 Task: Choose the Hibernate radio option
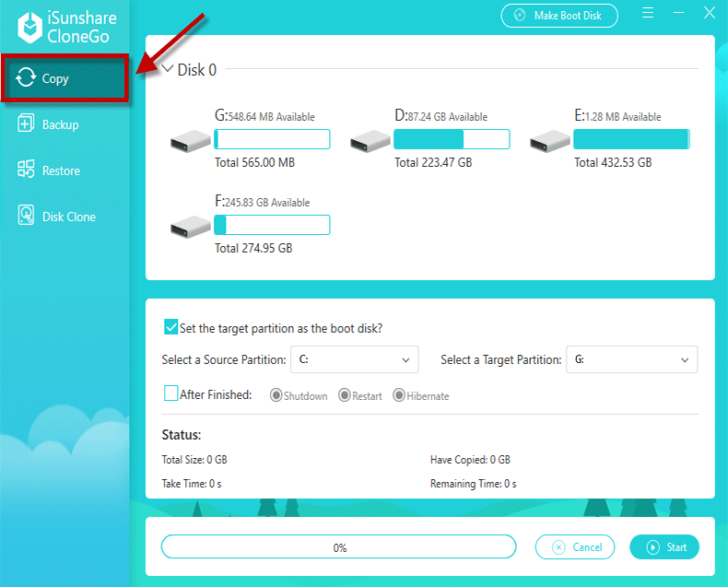point(399,395)
